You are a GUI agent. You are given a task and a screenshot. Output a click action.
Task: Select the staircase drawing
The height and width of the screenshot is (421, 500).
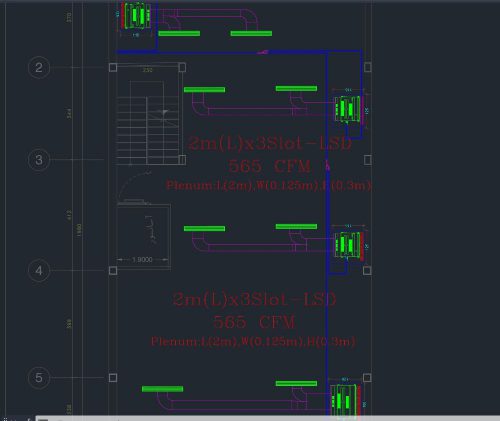click(x=148, y=123)
